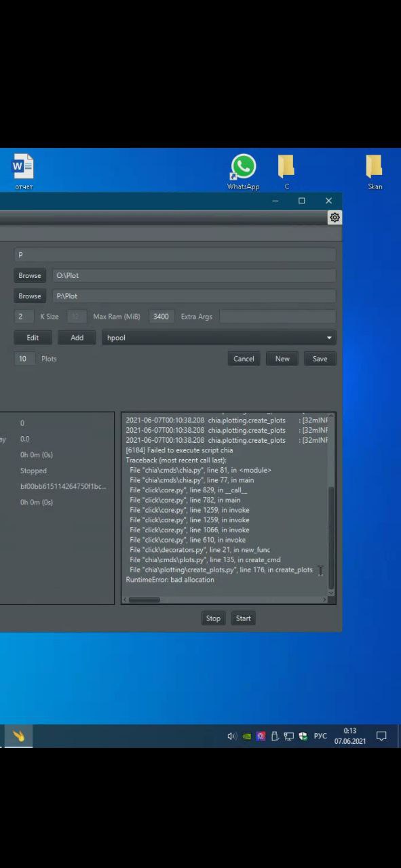
Task: Open the volume control in the system tray
Action: [x=232, y=736]
